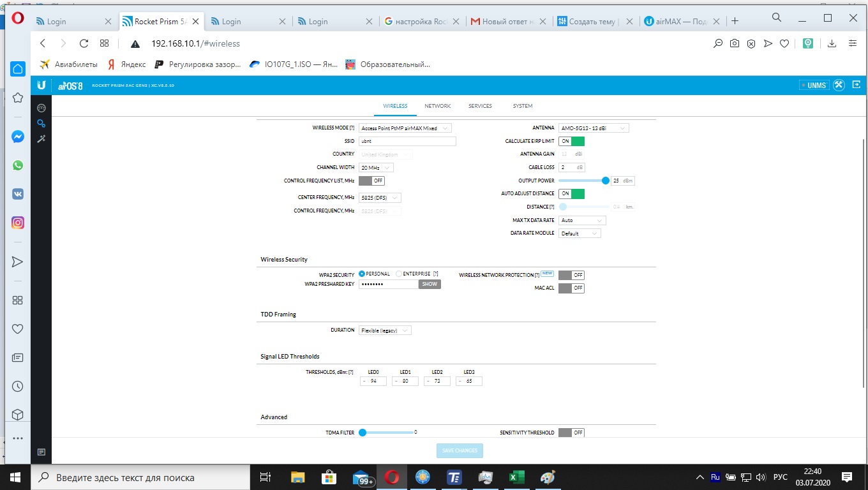Toggle Control Frequency List switch
868x490 pixels.
click(x=371, y=181)
